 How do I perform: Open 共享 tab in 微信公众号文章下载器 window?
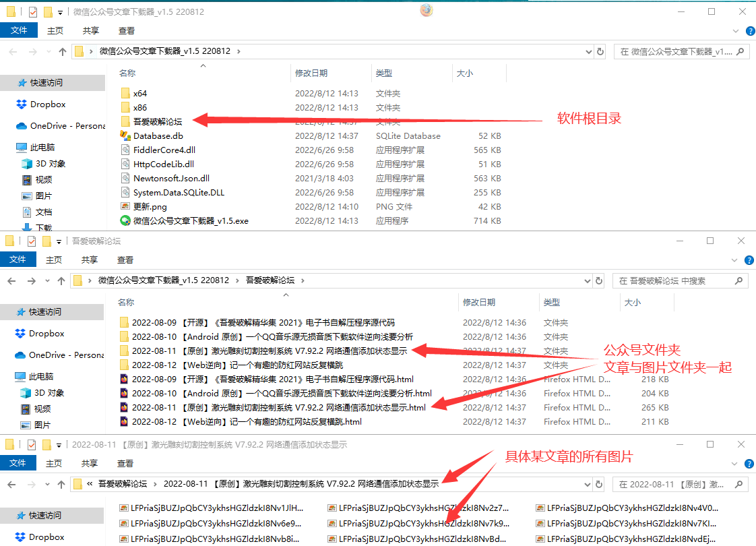pos(91,31)
